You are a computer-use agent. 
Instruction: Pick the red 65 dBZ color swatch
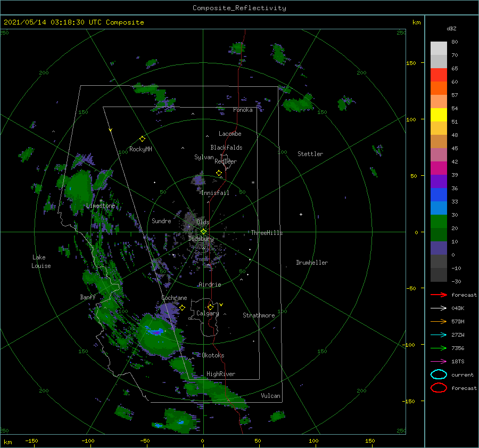pyautogui.click(x=439, y=75)
